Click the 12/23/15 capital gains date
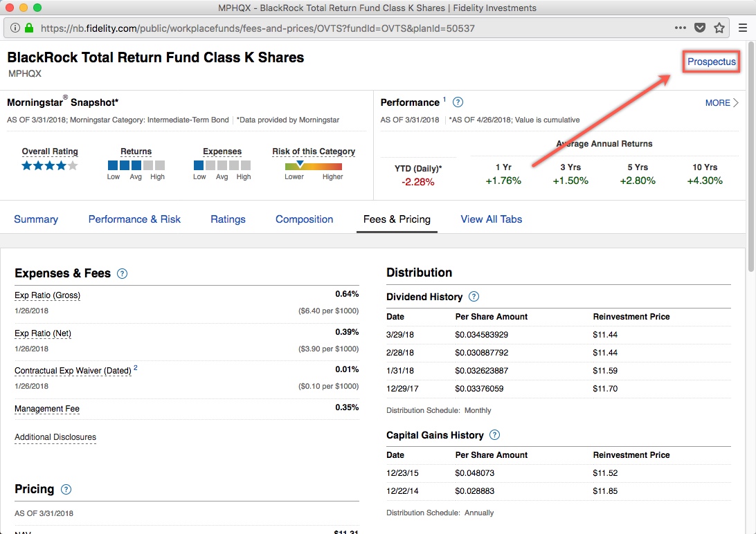The image size is (756, 534). pos(403,473)
